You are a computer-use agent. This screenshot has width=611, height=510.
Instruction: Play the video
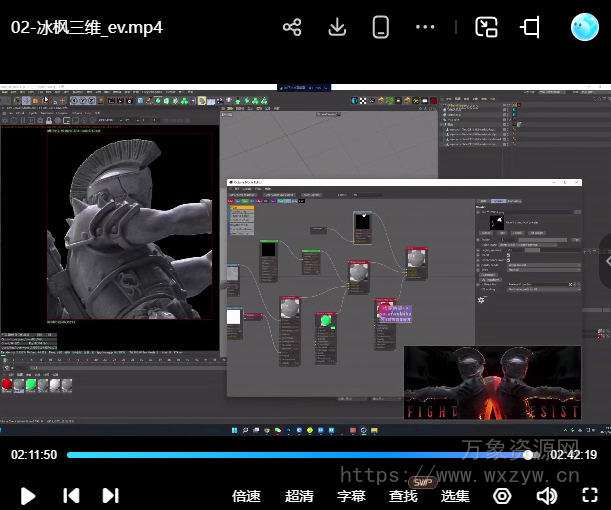(28, 495)
